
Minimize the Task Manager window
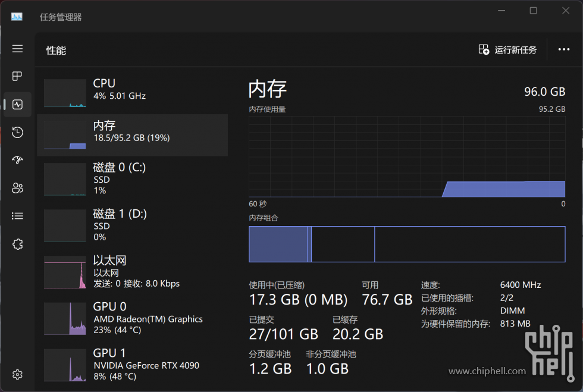pyautogui.click(x=501, y=11)
